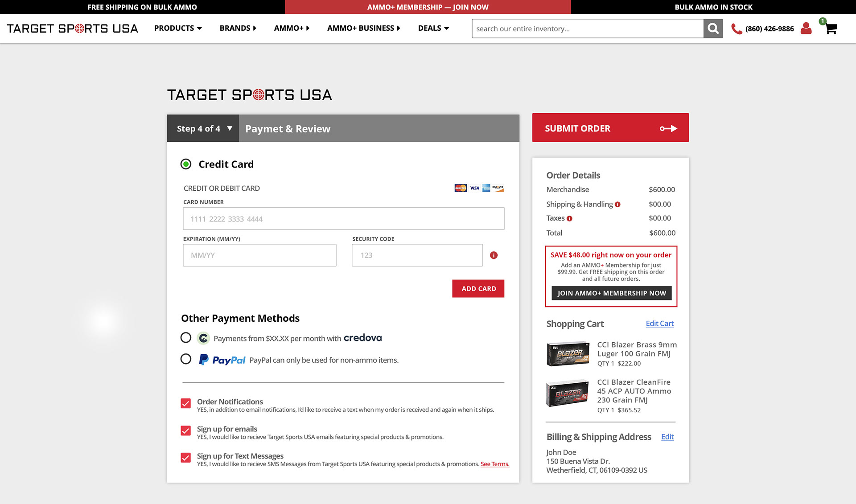Click the PayPal logo

(222, 360)
